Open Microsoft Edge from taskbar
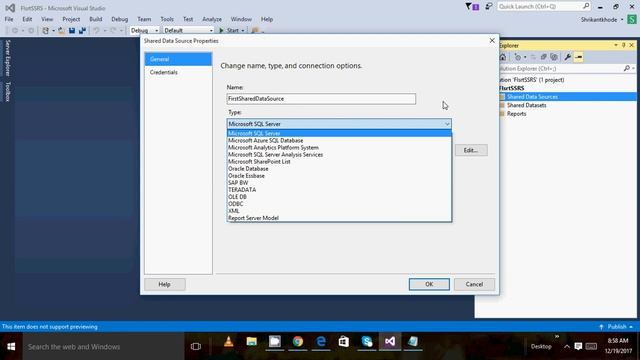640x360 pixels. pyautogui.click(x=321, y=342)
